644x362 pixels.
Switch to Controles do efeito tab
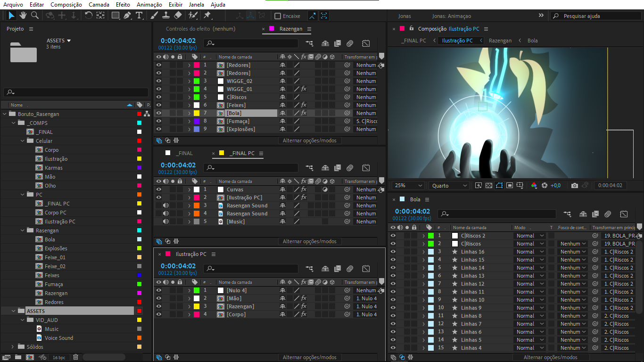click(200, 29)
